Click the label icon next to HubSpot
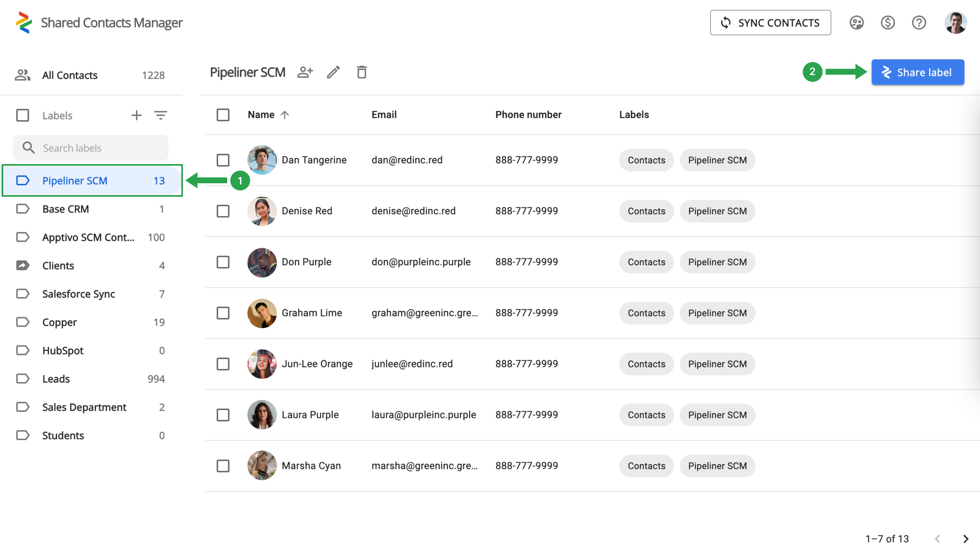The height and width of the screenshot is (551, 980). coord(22,351)
